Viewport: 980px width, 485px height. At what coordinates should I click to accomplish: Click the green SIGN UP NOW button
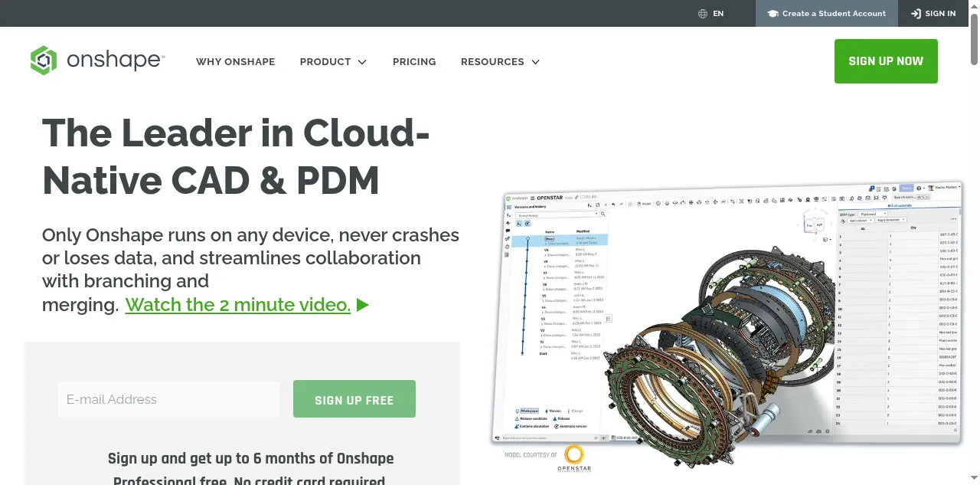coord(886,61)
